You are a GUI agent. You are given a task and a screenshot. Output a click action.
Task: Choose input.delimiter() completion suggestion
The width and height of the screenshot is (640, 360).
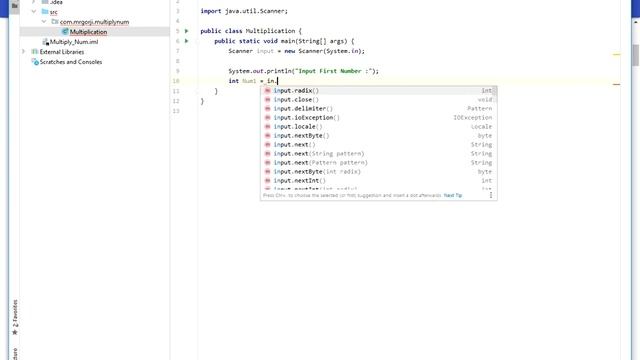pyautogui.click(x=378, y=109)
